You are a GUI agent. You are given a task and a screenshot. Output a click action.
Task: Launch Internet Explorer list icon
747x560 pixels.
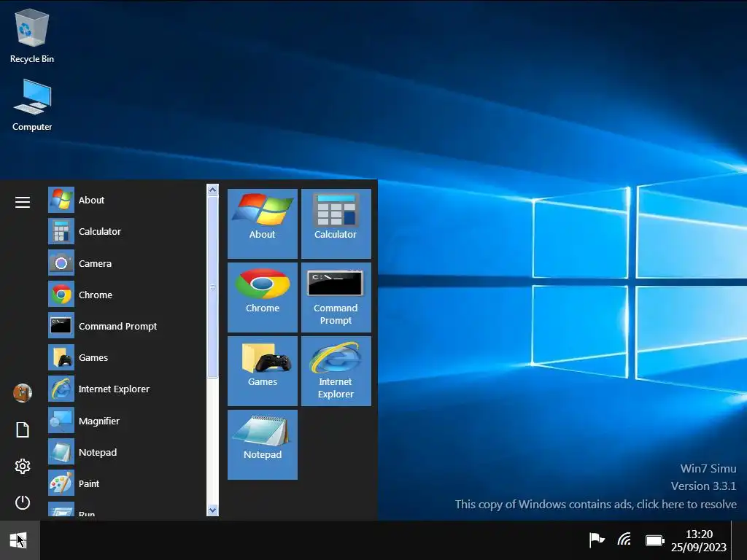(x=61, y=389)
